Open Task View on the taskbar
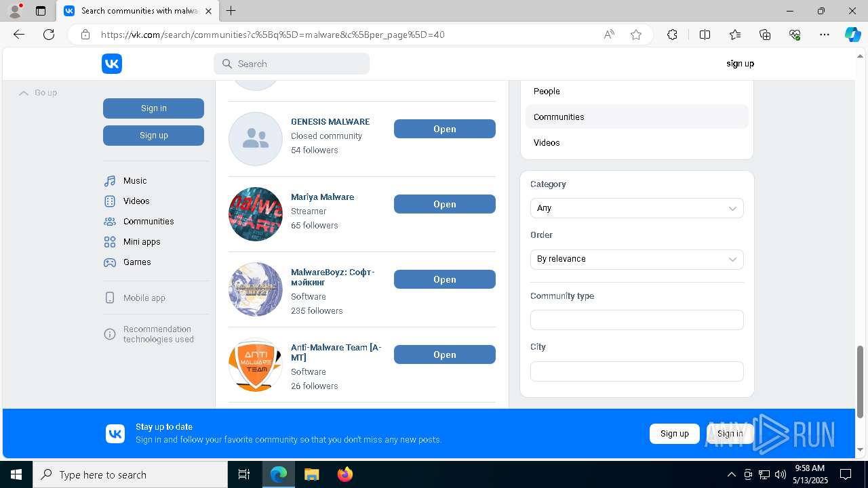868x488 pixels. [x=244, y=474]
